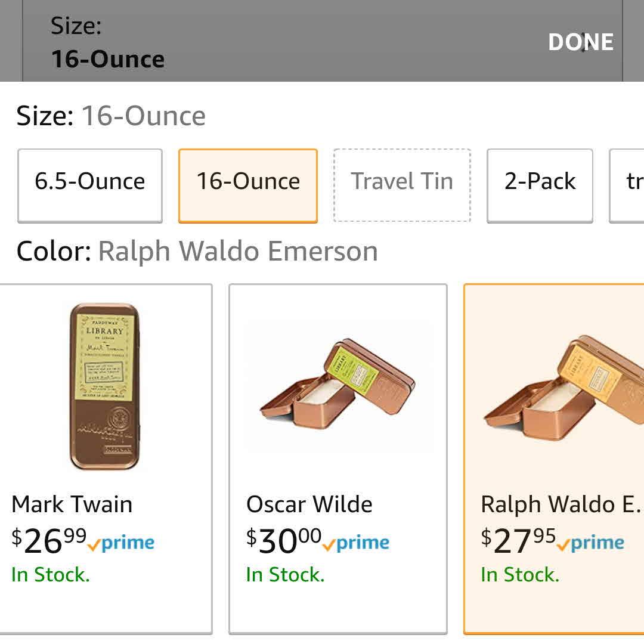Tap the $30.00 Oscar Wilde price
Viewport: 644px width, 644px height.
(x=284, y=541)
